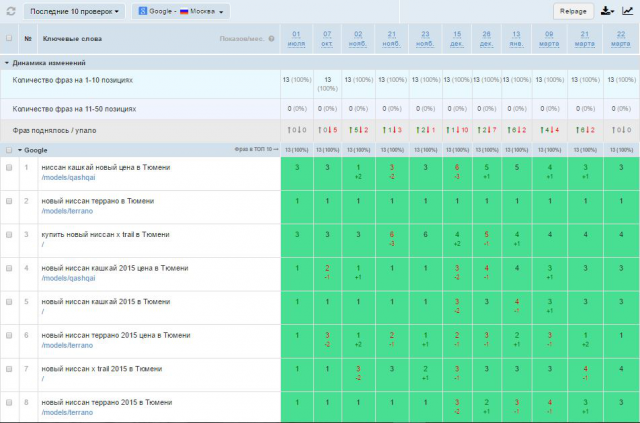Image resolution: width=640 pixels, height=423 pixels.
Task: Check the box for keyword row 8
Action: 9,402
